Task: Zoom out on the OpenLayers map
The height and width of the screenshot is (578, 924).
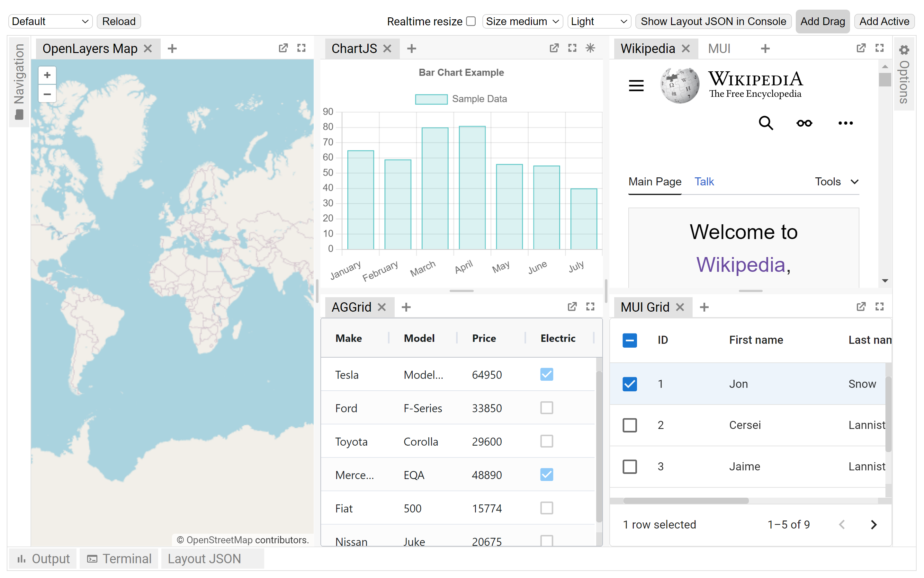Action: click(x=47, y=94)
